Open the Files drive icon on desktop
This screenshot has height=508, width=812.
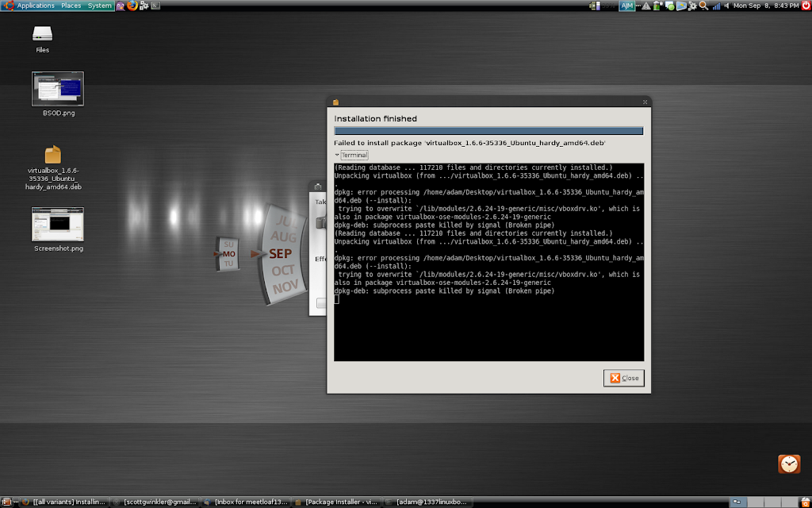(42, 34)
